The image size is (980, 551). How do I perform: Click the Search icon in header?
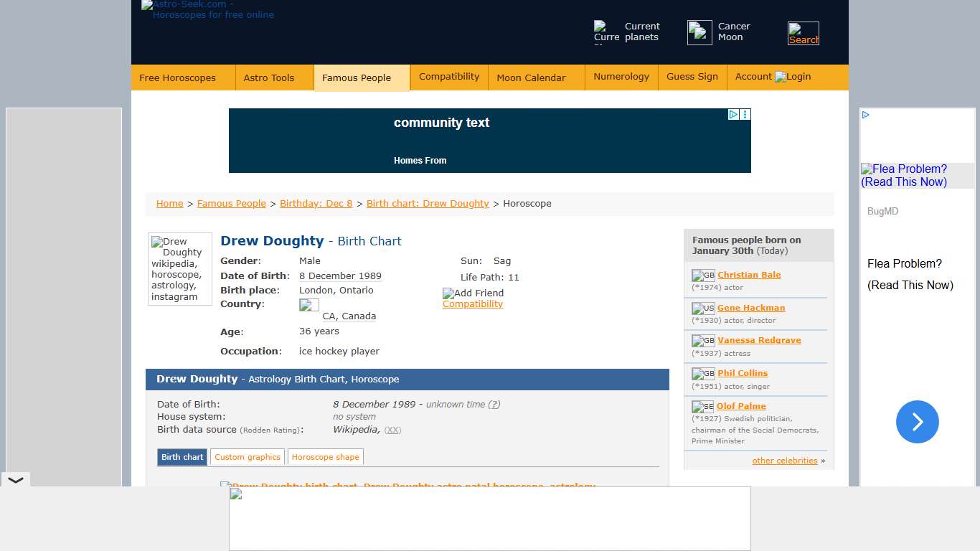click(x=803, y=33)
